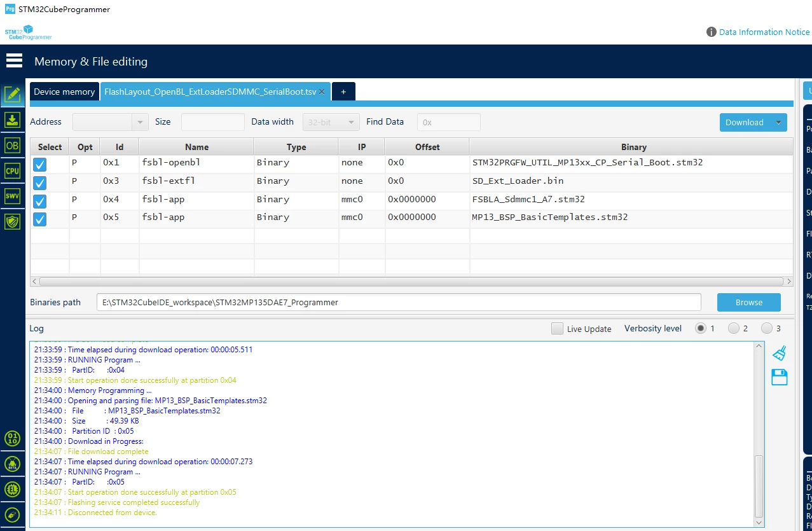
Task: Click the IP column header
Action: (x=362, y=147)
